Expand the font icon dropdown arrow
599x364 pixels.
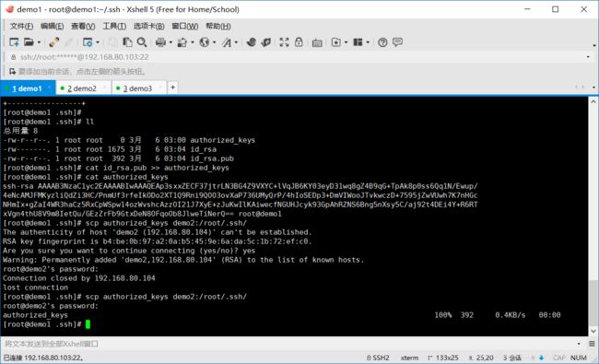(x=236, y=42)
